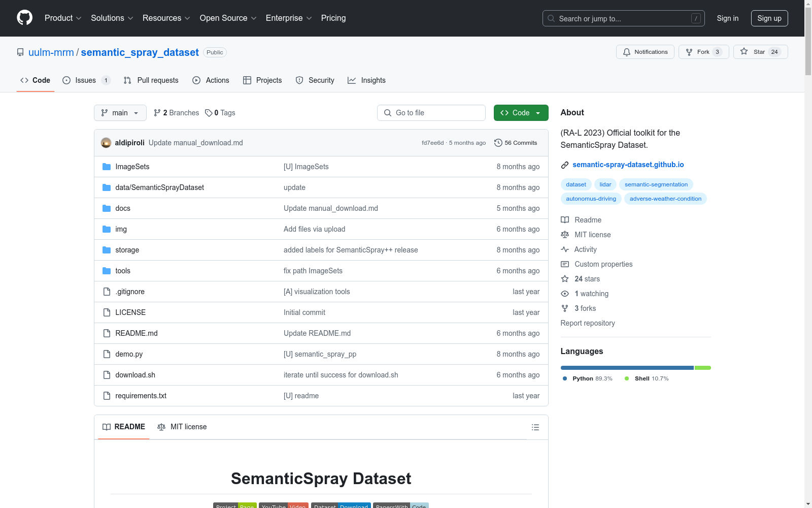Click the Activity pulse icon
This screenshot has height=508, width=812.
[565, 249]
